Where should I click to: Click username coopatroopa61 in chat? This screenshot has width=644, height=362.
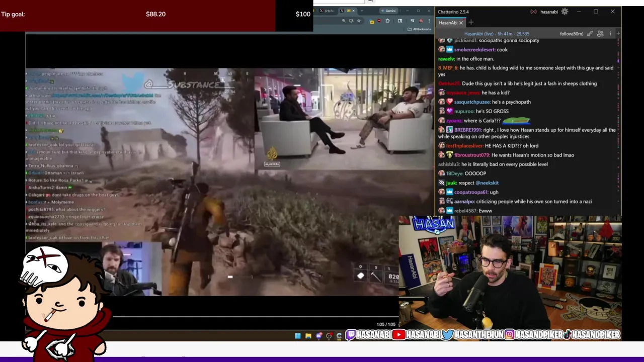tap(471, 192)
